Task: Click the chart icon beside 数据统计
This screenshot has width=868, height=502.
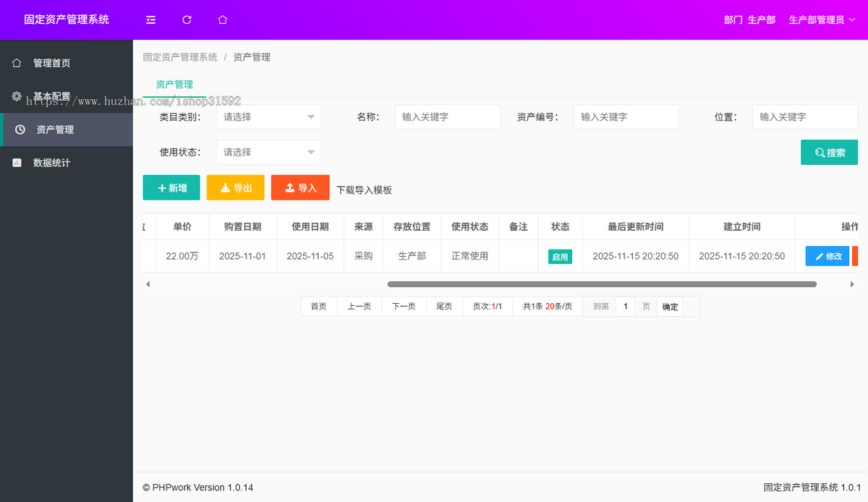Action: (16, 163)
